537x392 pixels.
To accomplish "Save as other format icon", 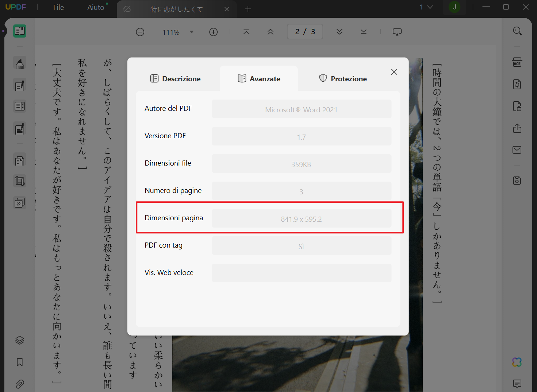I will pyautogui.click(x=517, y=181).
